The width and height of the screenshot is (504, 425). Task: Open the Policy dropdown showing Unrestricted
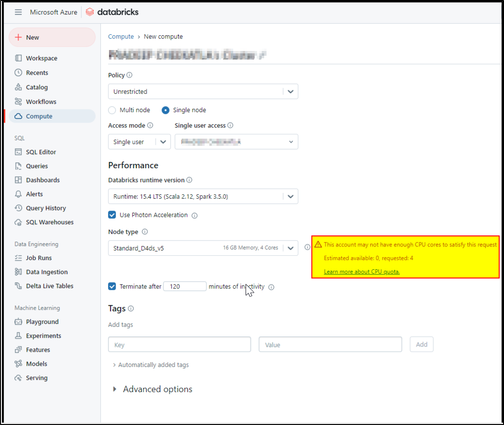[203, 91]
